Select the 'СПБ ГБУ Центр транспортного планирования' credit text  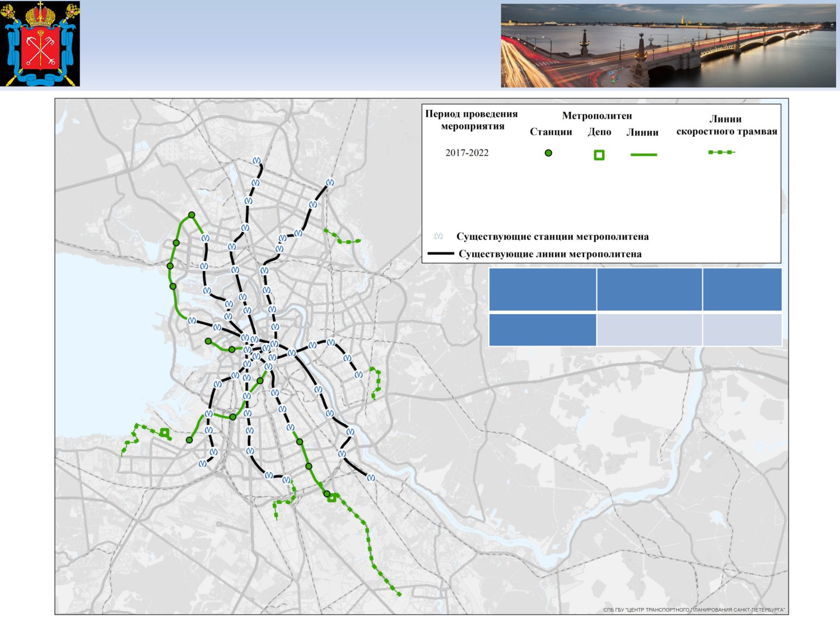click(x=694, y=610)
